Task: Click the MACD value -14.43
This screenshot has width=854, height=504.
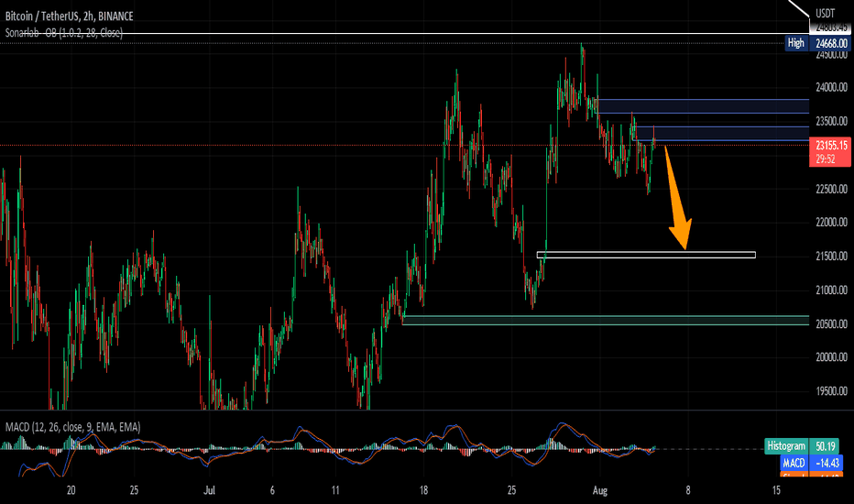Action: (827, 463)
